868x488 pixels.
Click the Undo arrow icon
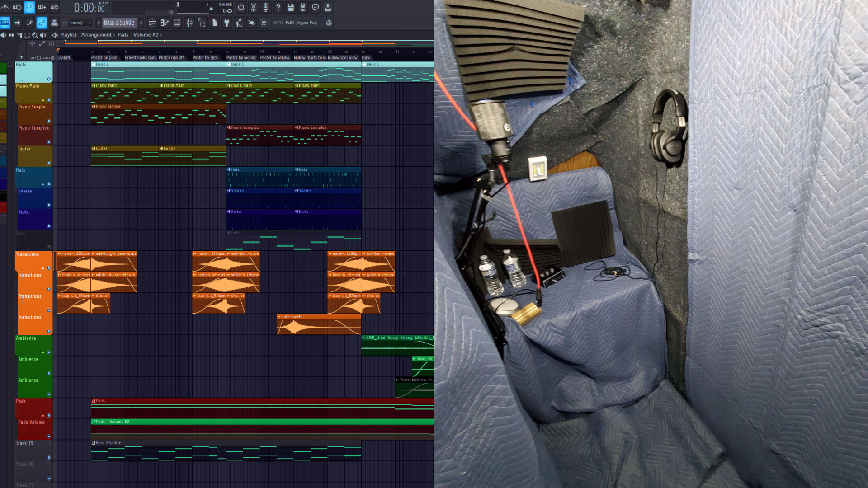coord(241,7)
